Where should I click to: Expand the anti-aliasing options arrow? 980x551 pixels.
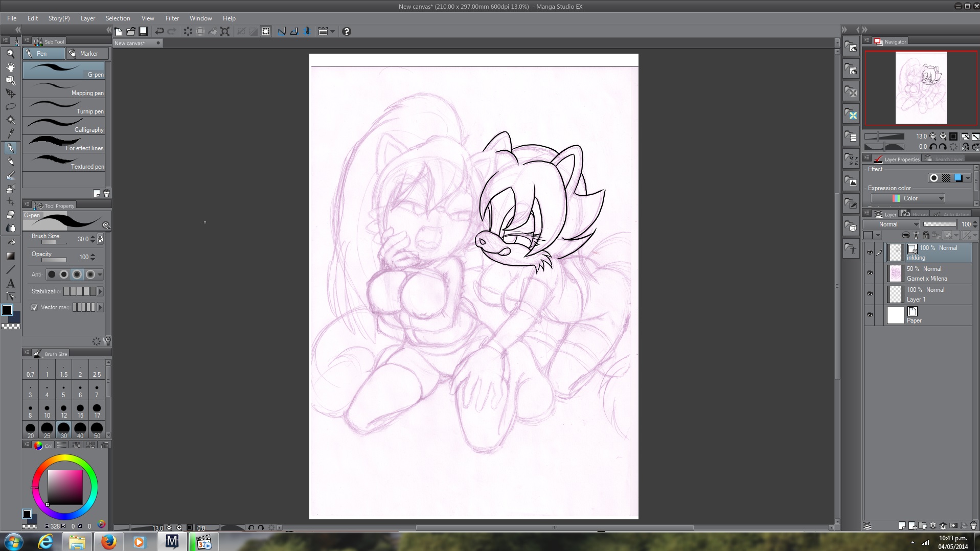tap(100, 274)
